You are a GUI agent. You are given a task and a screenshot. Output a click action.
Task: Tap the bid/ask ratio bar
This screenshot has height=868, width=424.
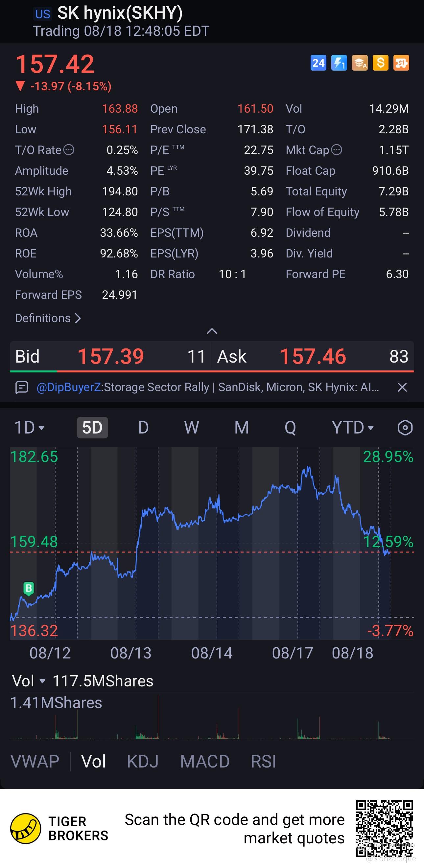pos(212,371)
